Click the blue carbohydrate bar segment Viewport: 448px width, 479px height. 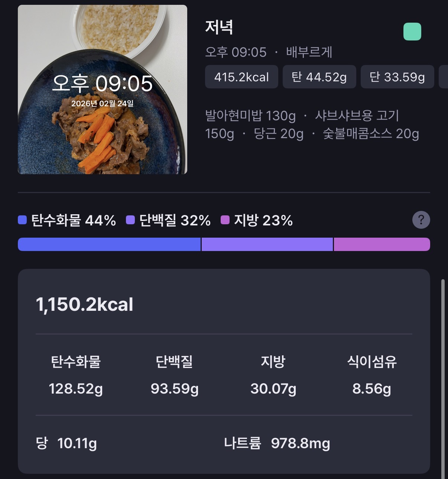pyautogui.click(x=109, y=244)
